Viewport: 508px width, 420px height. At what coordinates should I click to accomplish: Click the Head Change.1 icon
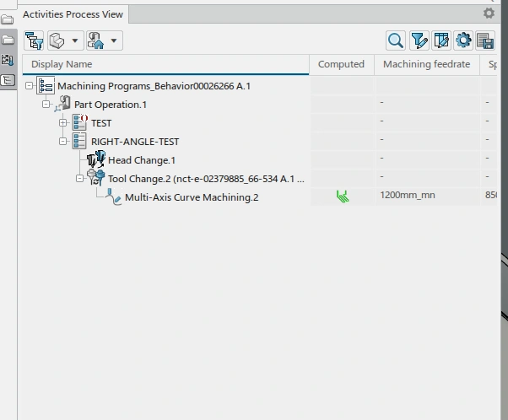(x=96, y=159)
